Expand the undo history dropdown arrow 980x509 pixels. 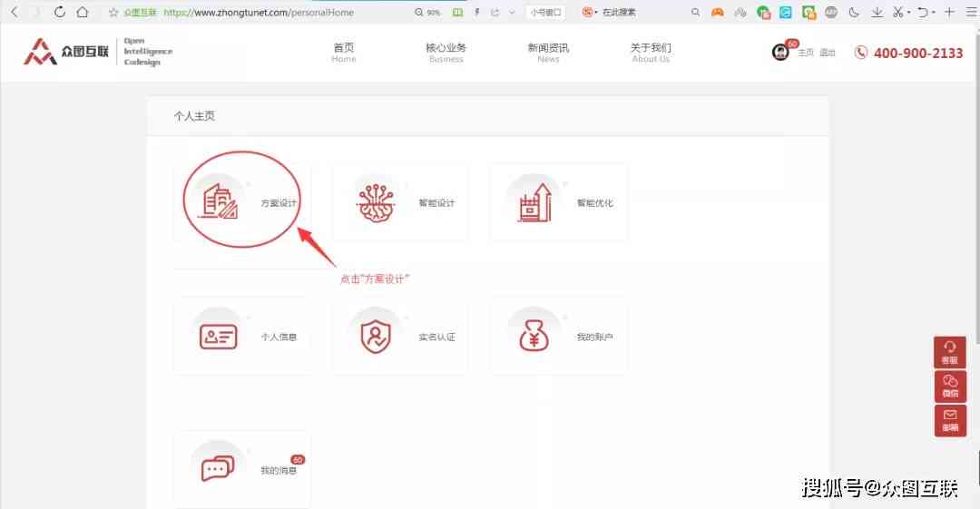(933, 13)
